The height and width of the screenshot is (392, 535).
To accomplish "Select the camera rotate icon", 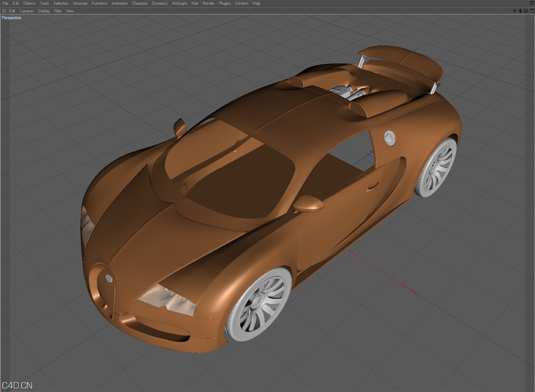I will pyautogui.click(x=526, y=11).
